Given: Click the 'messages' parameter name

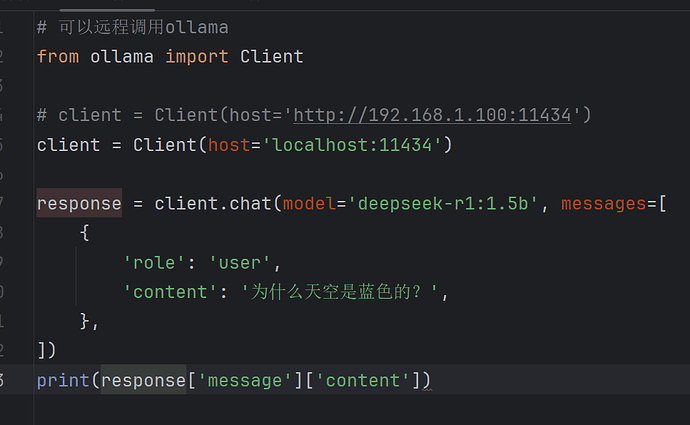Looking at the screenshot, I should pos(603,204).
